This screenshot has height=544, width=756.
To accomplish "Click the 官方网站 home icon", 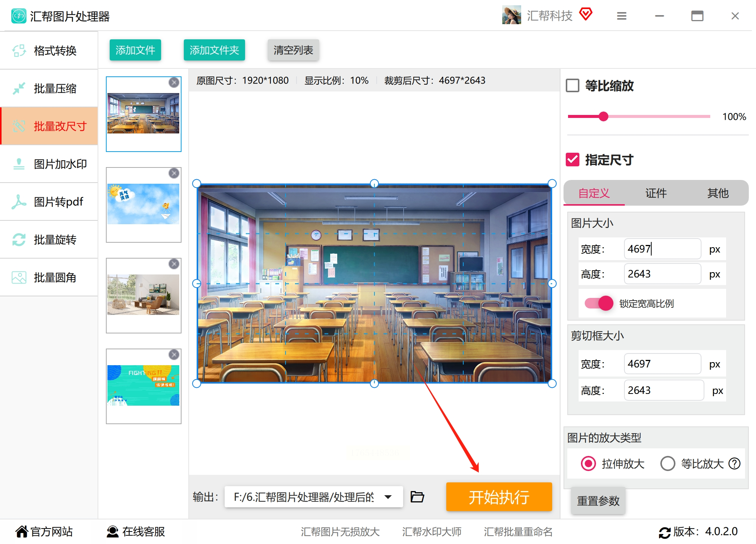I will tap(22, 531).
